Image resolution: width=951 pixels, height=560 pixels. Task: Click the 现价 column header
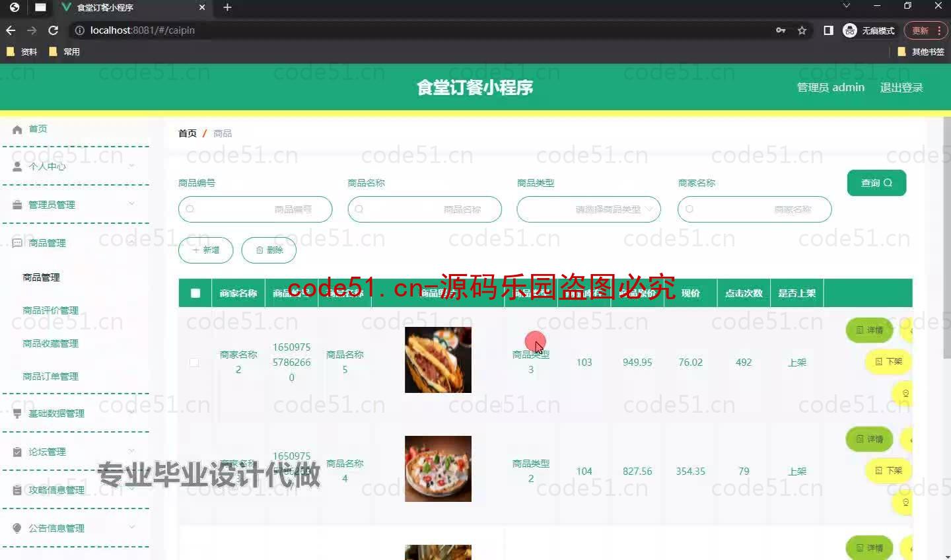690,293
